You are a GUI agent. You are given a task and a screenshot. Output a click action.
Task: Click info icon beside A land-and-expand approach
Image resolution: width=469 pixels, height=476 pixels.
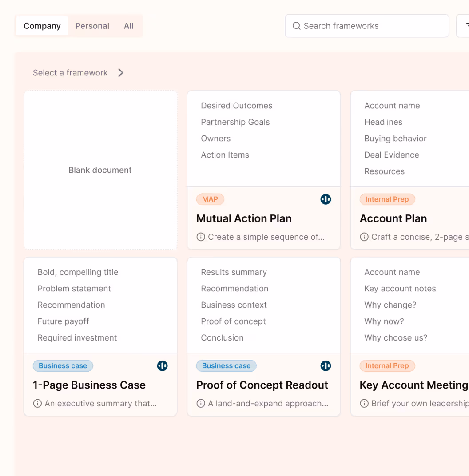[201, 404]
